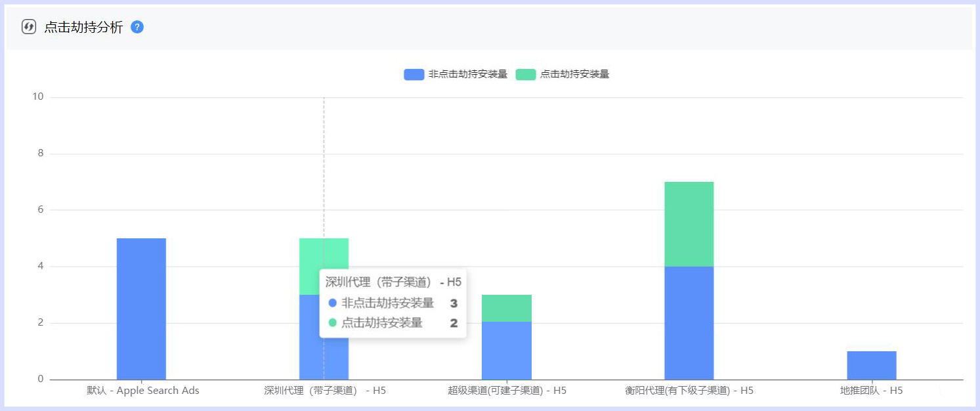The width and height of the screenshot is (980, 411).
Task: Click the 默认 - Apple Search Ads axis label
Action: (x=143, y=391)
